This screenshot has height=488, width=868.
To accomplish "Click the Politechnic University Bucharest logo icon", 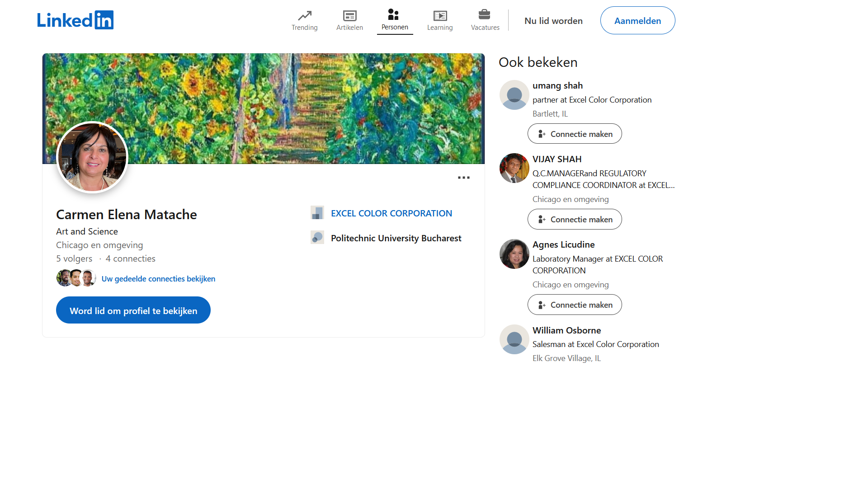I will coord(317,237).
